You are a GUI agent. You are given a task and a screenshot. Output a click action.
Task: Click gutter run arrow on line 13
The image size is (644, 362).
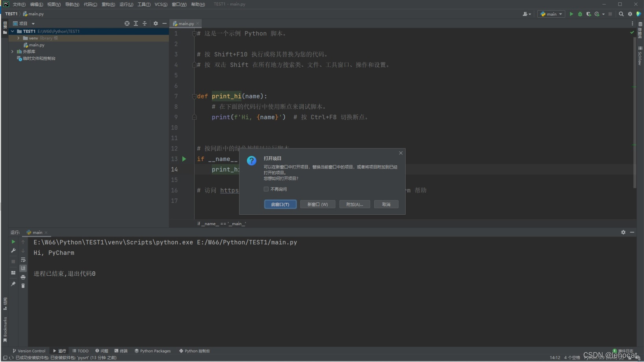pyautogui.click(x=184, y=159)
